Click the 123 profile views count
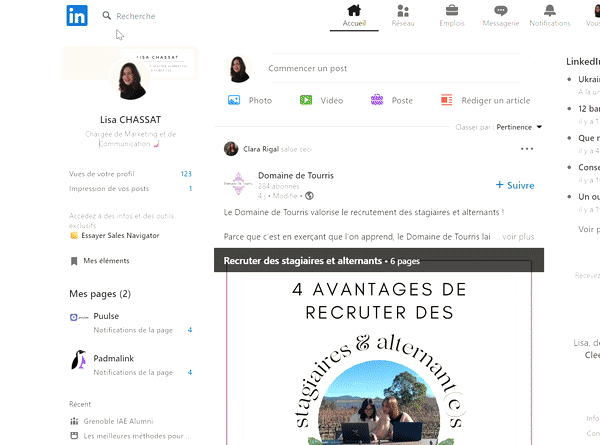This screenshot has width=600, height=445. pyautogui.click(x=186, y=174)
